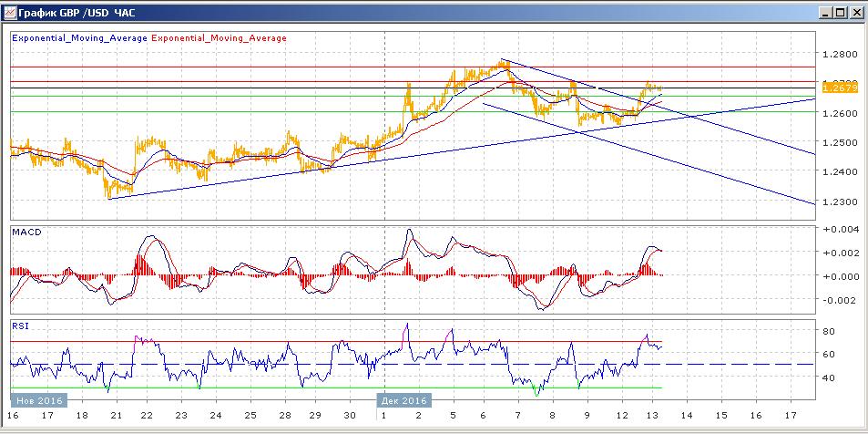This screenshot has width=868, height=434.
Task: Click the RSI panel label
Action: 19,325
